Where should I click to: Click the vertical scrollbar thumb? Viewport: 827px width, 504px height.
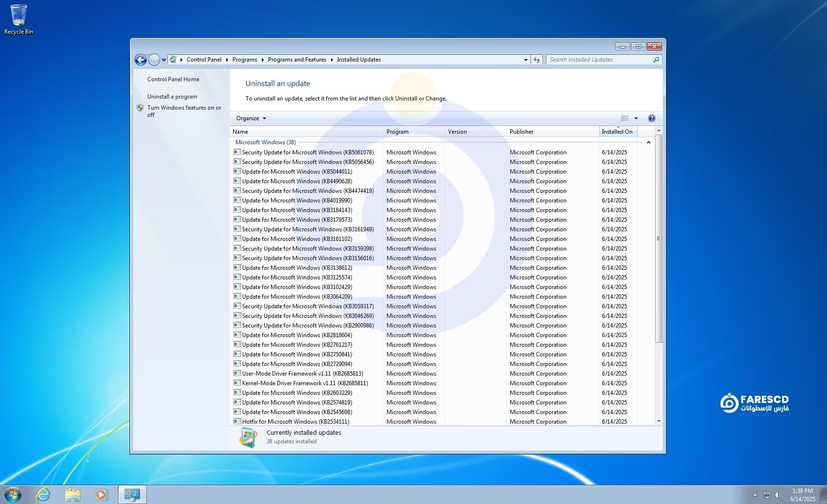point(659,239)
